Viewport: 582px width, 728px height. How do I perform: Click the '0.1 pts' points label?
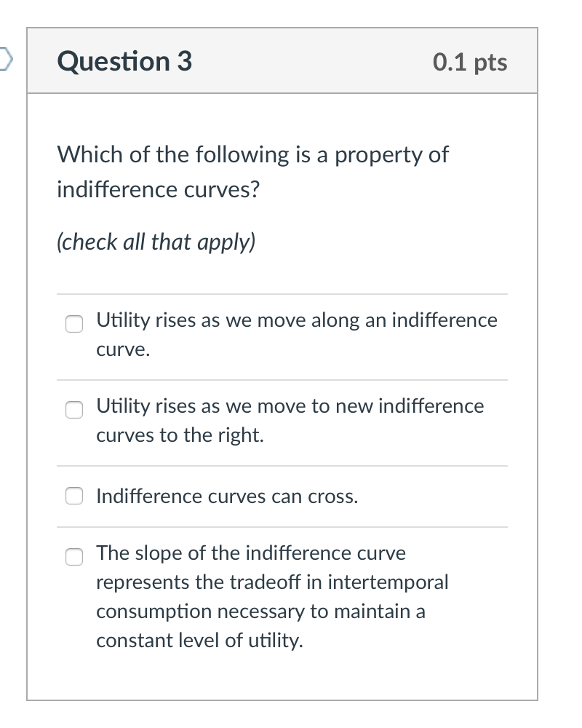471,62
